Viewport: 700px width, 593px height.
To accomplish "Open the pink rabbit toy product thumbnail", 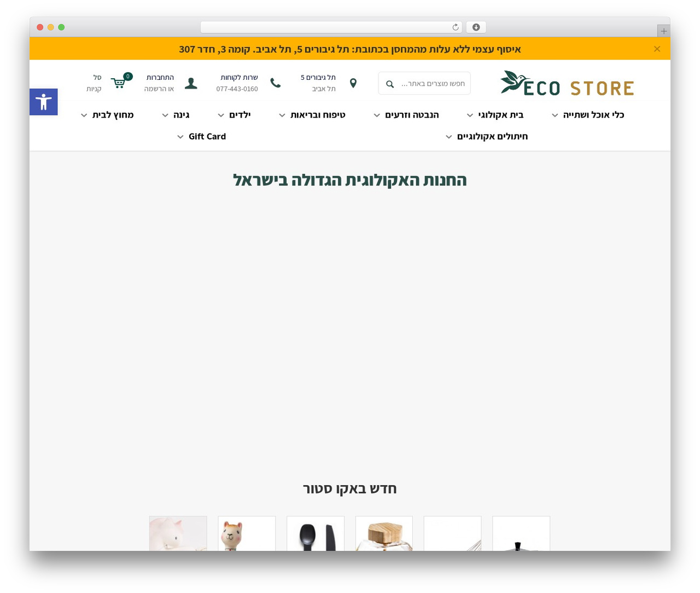I will 178,533.
